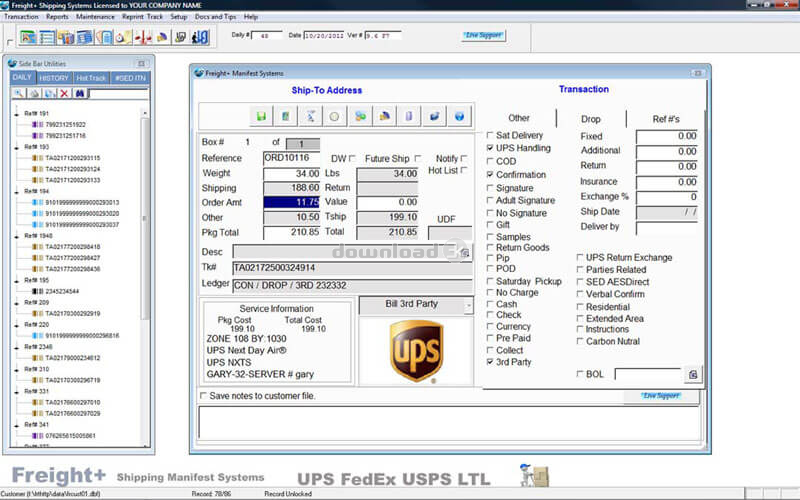Click the lined list icon in the main toolbar

(47, 37)
